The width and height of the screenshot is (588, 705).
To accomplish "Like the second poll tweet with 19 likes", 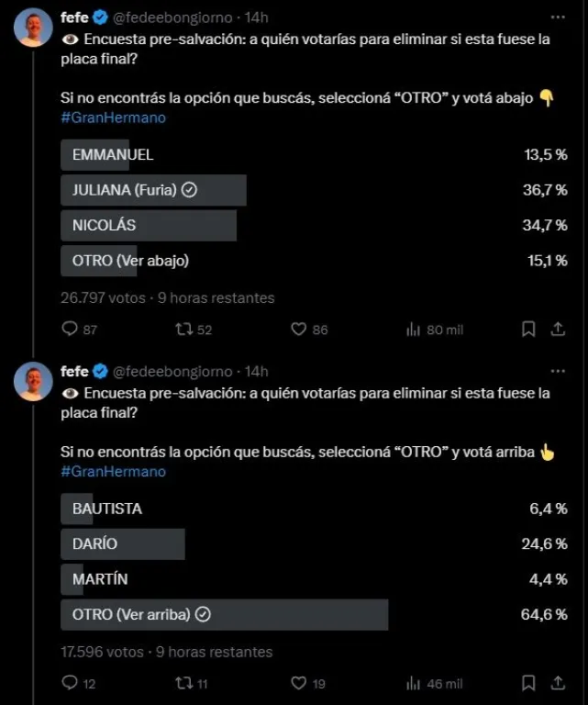I will click(x=308, y=683).
